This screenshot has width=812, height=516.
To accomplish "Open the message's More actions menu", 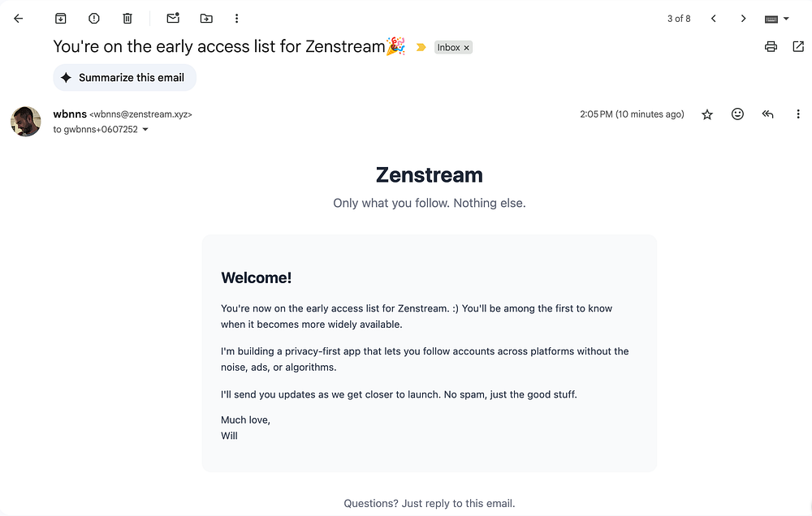I will tap(798, 114).
